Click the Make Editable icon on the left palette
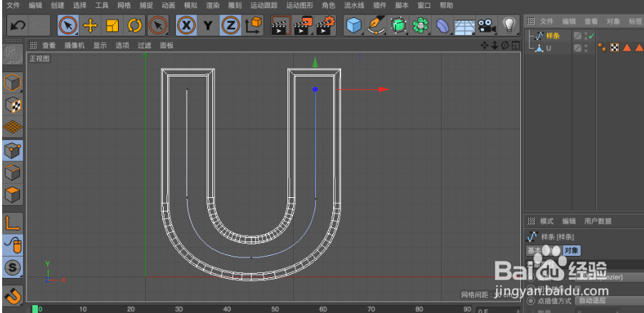 click(x=13, y=54)
